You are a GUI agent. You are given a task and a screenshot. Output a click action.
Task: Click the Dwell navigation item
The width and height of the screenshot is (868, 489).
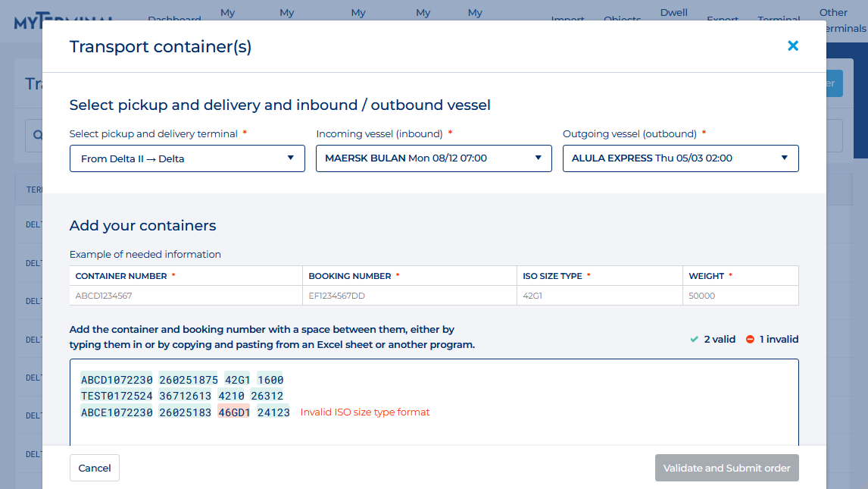[673, 13]
